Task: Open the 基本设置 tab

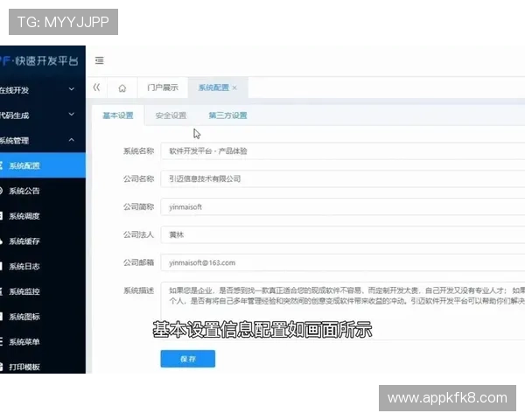Action: pos(118,115)
